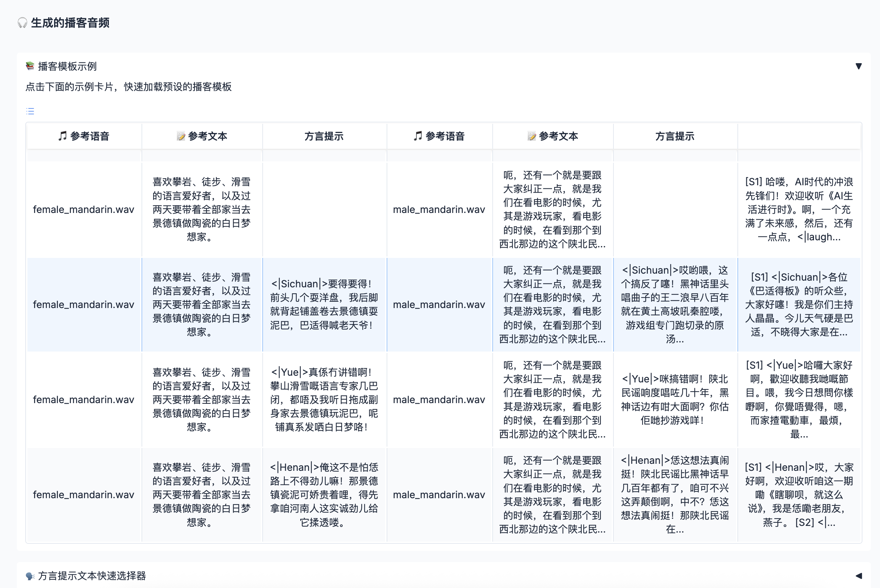Load example with 哈喽，AI时代的冲浪先锋们 script

[x=799, y=209]
